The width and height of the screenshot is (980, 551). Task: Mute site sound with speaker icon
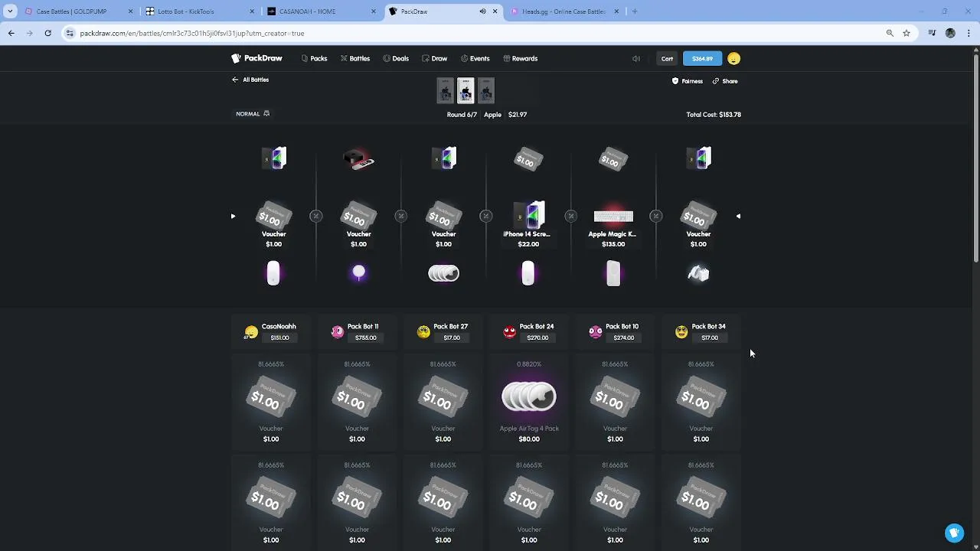[636, 59]
